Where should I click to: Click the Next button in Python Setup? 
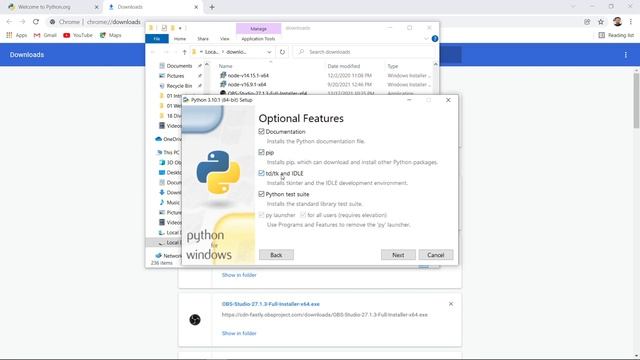click(398, 255)
